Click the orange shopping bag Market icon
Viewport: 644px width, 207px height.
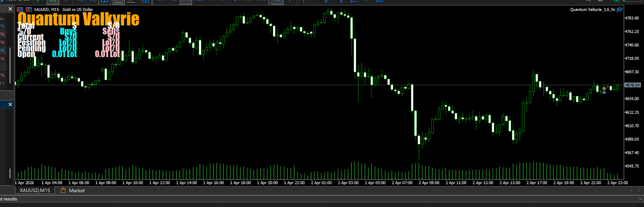pos(63,190)
